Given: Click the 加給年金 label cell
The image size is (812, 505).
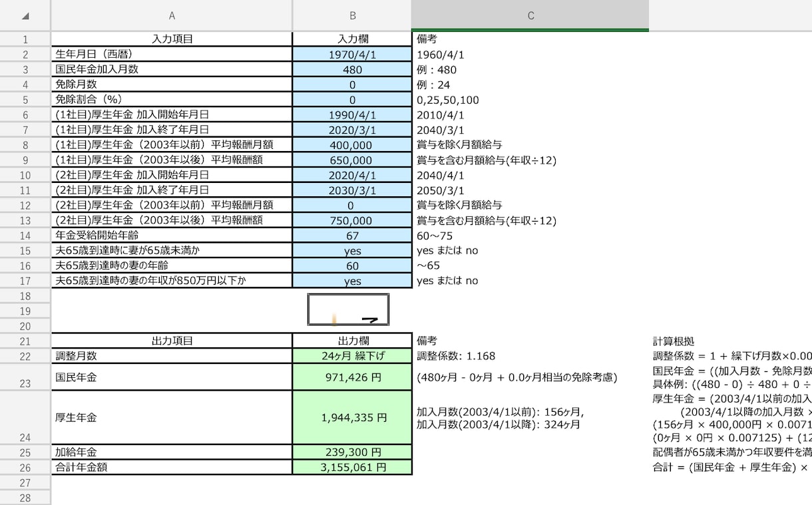Looking at the screenshot, I should (172, 452).
